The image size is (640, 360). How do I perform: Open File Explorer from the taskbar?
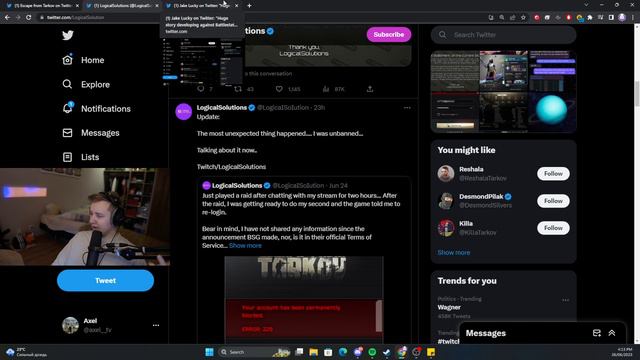pyautogui.click(x=313, y=352)
